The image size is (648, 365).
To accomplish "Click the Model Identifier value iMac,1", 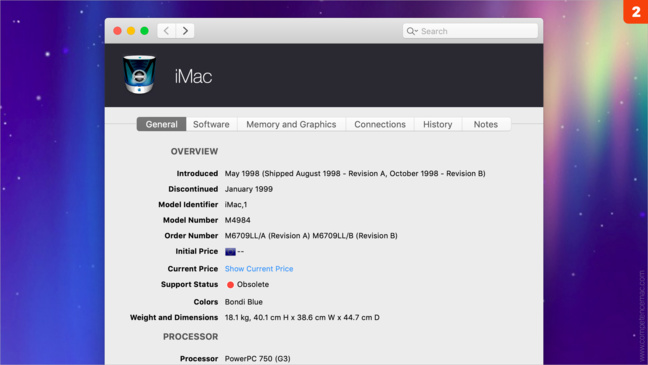I will coord(236,205).
